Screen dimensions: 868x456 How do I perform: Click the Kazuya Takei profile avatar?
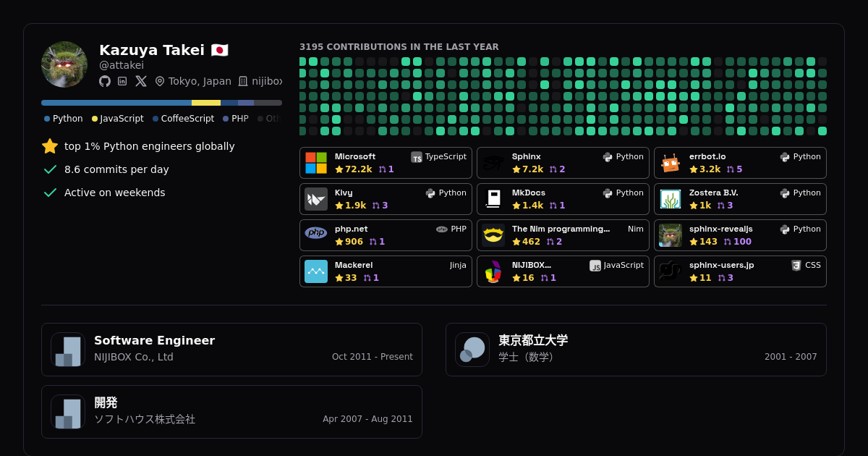(64, 64)
